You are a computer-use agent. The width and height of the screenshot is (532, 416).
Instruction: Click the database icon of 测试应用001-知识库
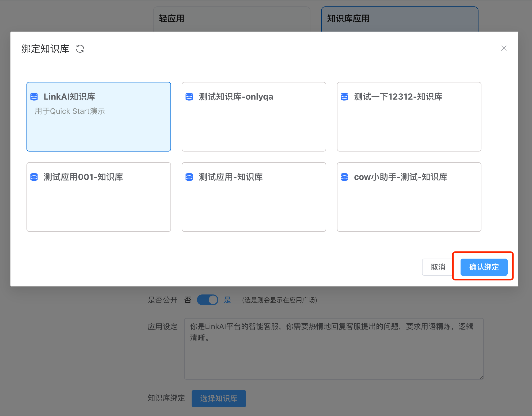pyautogui.click(x=34, y=177)
